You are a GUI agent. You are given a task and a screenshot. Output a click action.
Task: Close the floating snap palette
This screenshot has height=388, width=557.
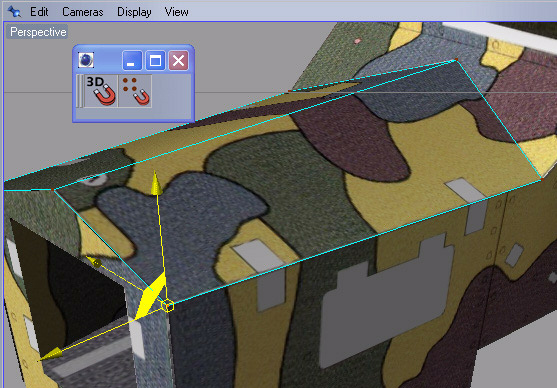(178, 60)
